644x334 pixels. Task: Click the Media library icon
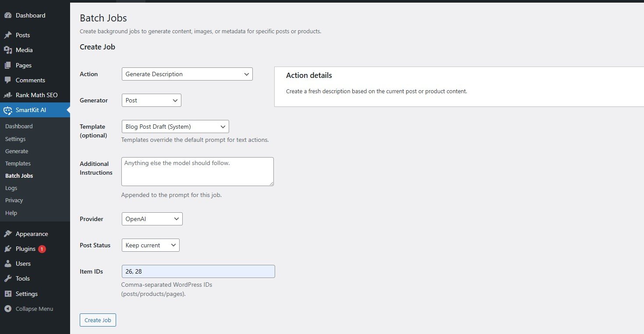8,50
